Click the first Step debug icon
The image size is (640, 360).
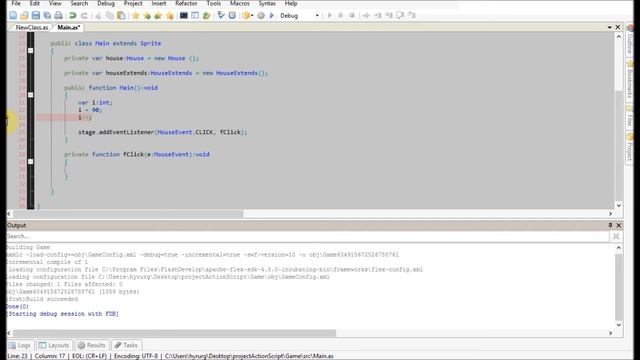pyautogui.click(x=366, y=16)
